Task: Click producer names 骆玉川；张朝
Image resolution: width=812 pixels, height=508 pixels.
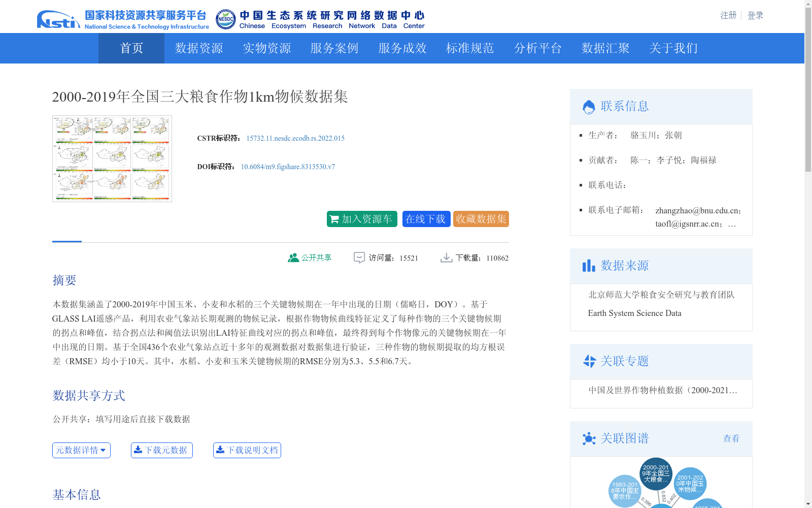Action: [656, 135]
